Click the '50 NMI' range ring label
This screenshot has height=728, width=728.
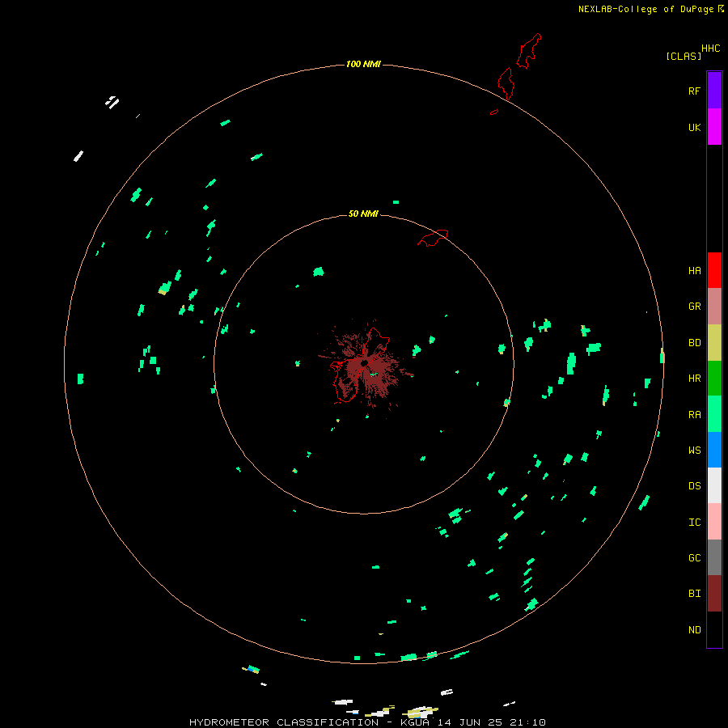363,214
